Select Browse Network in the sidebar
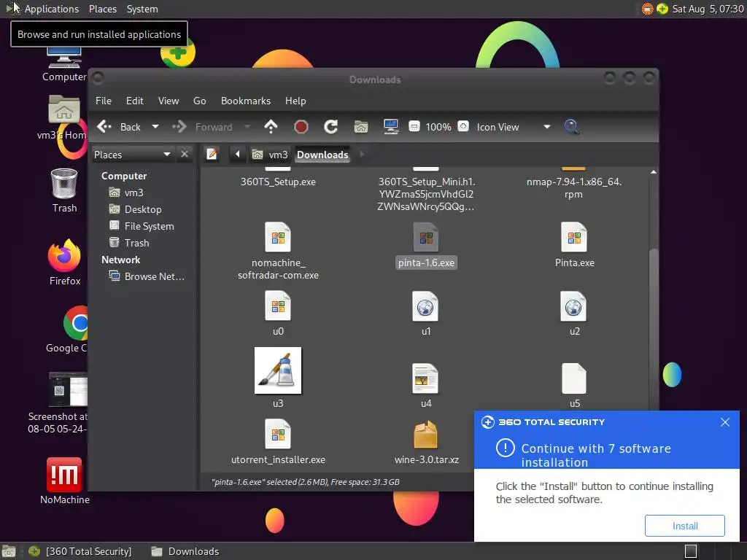Image resolution: width=747 pixels, height=560 pixels. coord(147,276)
